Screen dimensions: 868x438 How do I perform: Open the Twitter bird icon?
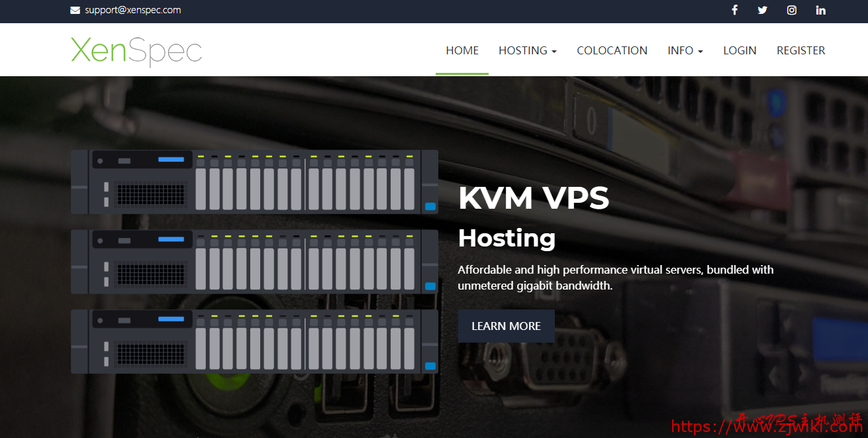point(763,10)
